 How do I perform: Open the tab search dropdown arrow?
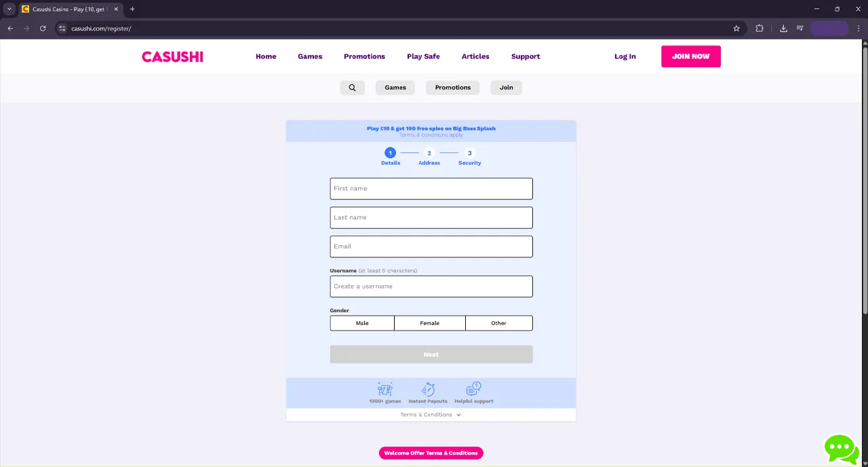coord(9,9)
